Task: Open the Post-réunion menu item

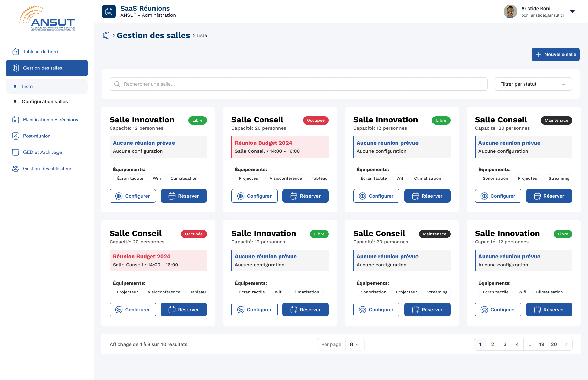Action: click(47, 136)
